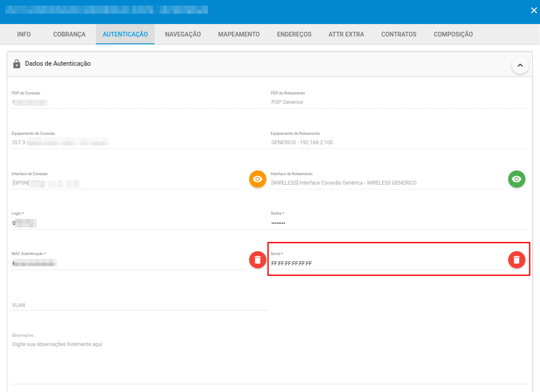Switch to the ENDEREÇOS tab
The image size is (540, 392).
[294, 34]
